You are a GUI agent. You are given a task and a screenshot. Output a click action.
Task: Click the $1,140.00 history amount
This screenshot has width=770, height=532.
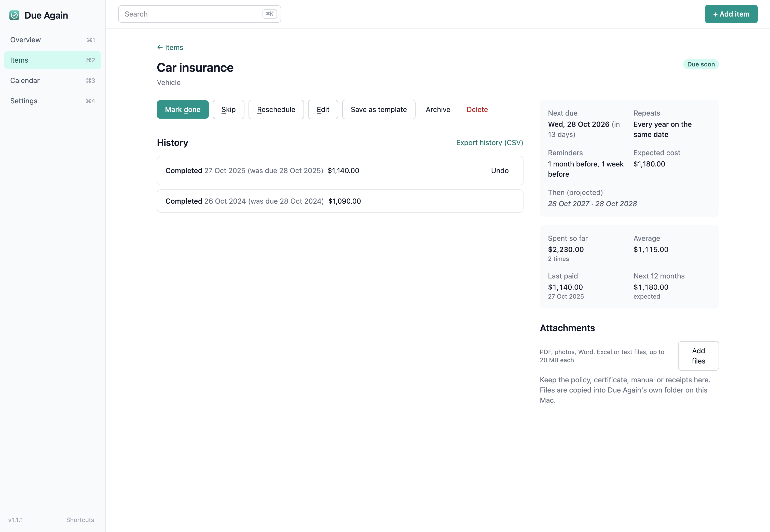click(343, 171)
